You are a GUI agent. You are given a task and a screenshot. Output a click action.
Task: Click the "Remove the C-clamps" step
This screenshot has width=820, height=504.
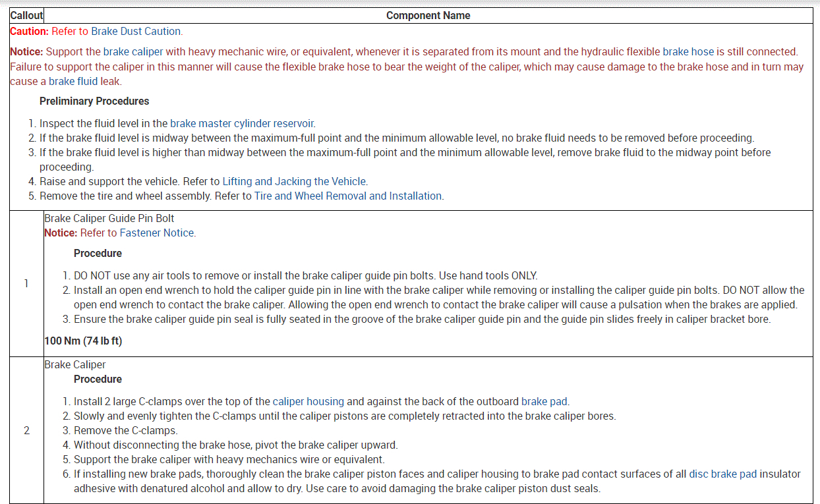(x=125, y=430)
